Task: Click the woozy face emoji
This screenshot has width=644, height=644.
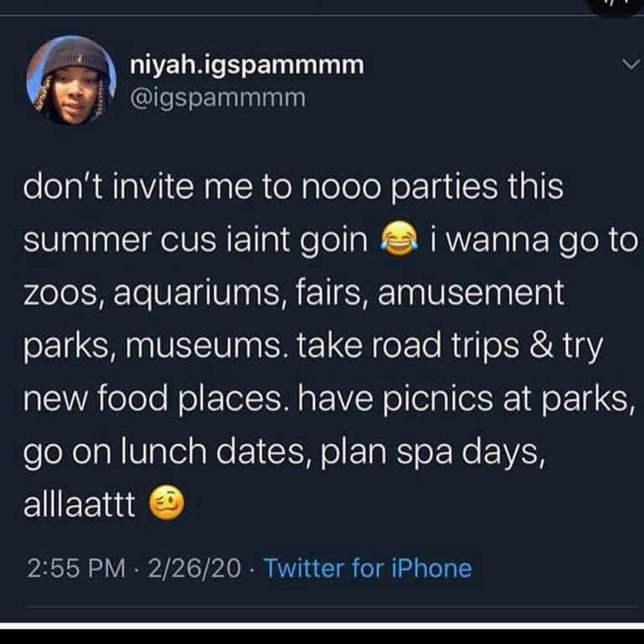Action: click(166, 503)
